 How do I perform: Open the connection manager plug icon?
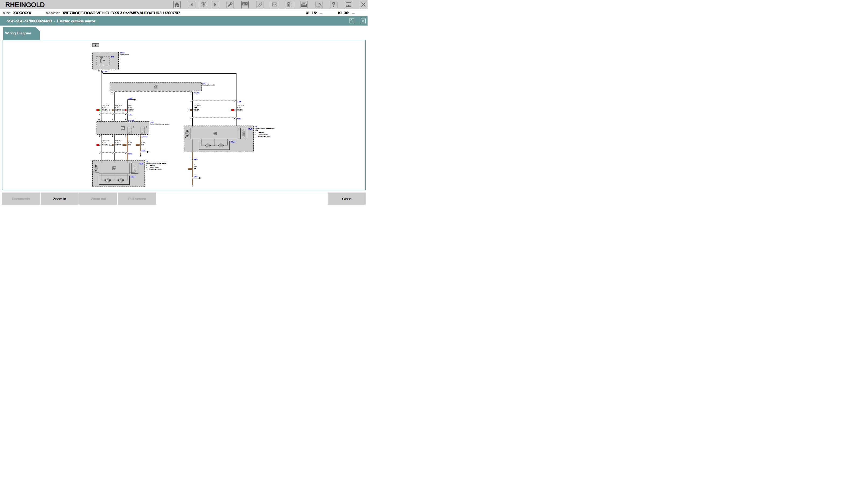click(260, 4)
